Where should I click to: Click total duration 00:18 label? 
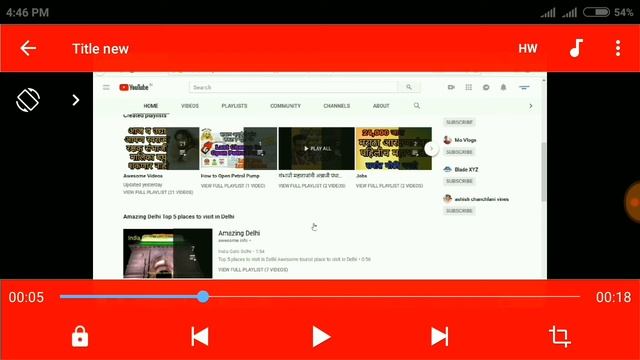(613, 297)
